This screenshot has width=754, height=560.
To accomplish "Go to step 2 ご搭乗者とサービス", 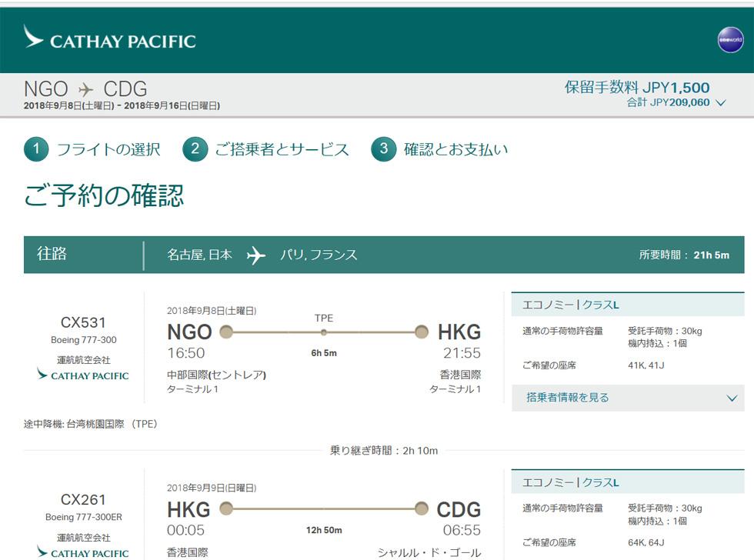I will (265, 149).
